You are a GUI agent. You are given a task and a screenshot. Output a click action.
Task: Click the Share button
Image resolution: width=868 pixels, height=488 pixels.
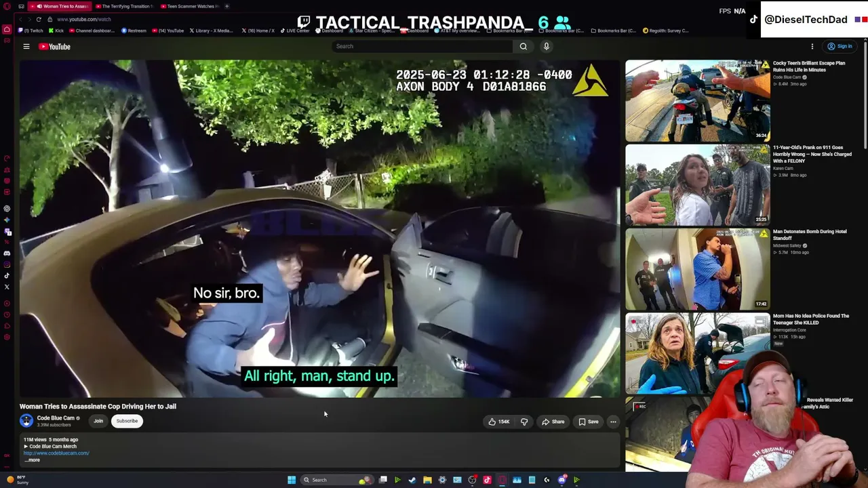(x=553, y=422)
